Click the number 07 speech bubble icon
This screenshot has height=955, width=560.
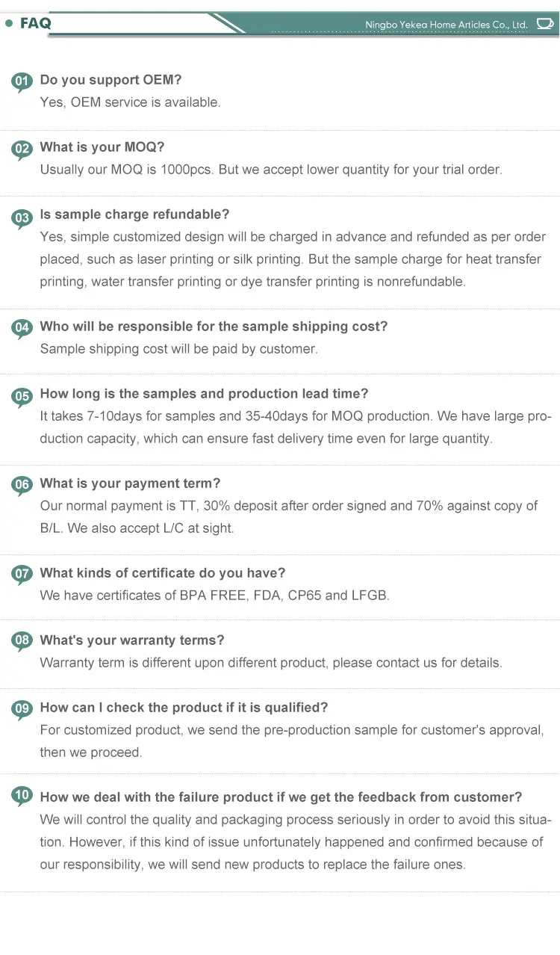[x=22, y=574]
